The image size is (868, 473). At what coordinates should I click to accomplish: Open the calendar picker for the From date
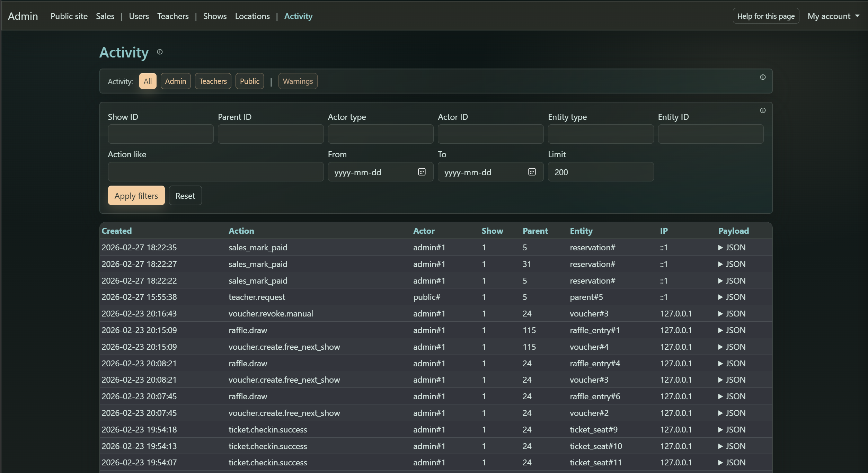422,172
